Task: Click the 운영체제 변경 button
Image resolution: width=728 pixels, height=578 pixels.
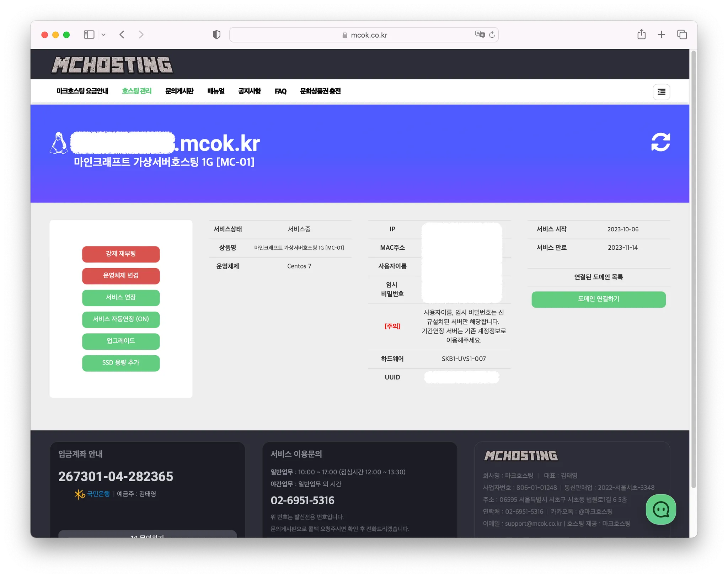Action: [x=121, y=276]
